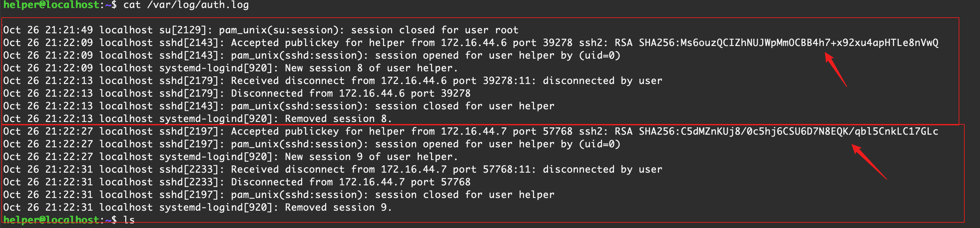980x228 pixels.
Task: Click sshd[2143] in the Accepted publickey line
Action: (189, 43)
